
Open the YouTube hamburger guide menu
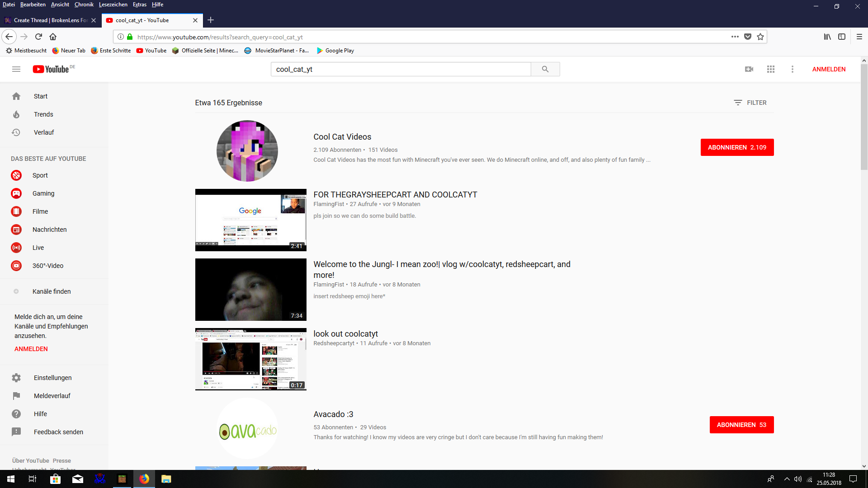click(16, 69)
